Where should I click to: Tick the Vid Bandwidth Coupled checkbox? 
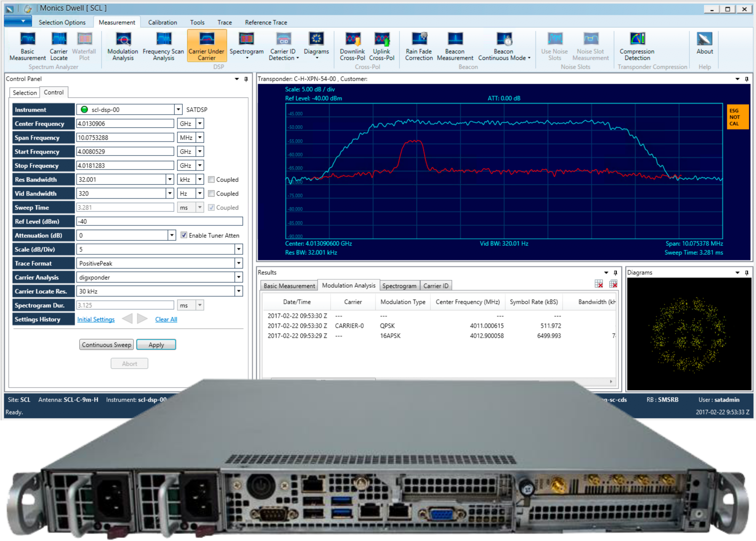coord(211,193)
